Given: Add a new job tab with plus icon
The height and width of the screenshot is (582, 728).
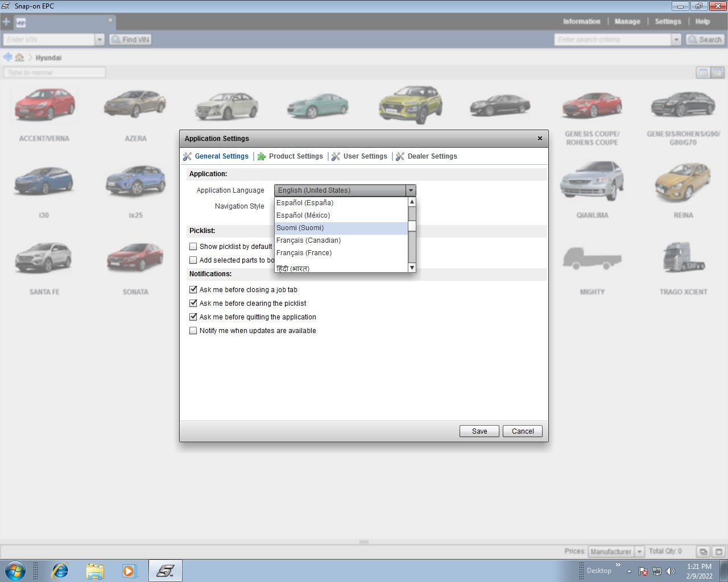Looking at the screenshot, I should click(6, 22).
